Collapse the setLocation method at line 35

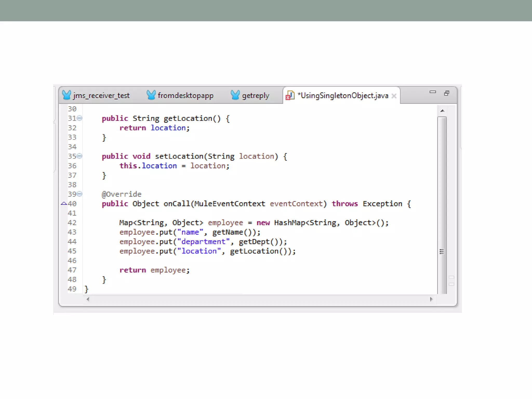80,156
